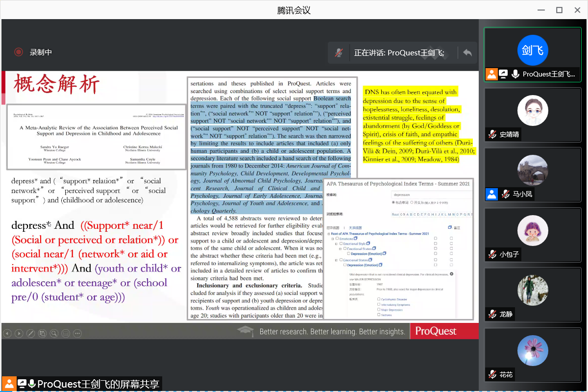The height and width of the screenshot is (392, 588).
Task: Advance to next slide with arrow
Action: coord(19,334)
